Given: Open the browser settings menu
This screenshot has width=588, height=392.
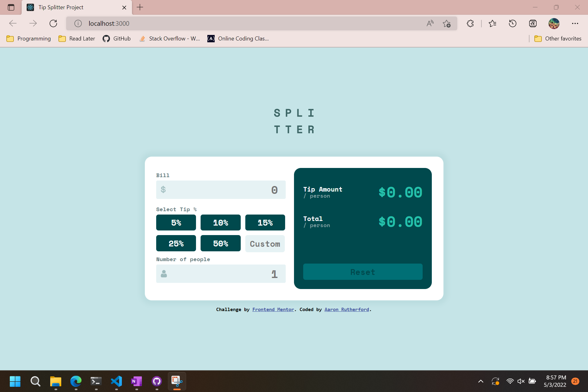Looking at the screenshot, I should (x=575, y=23).
